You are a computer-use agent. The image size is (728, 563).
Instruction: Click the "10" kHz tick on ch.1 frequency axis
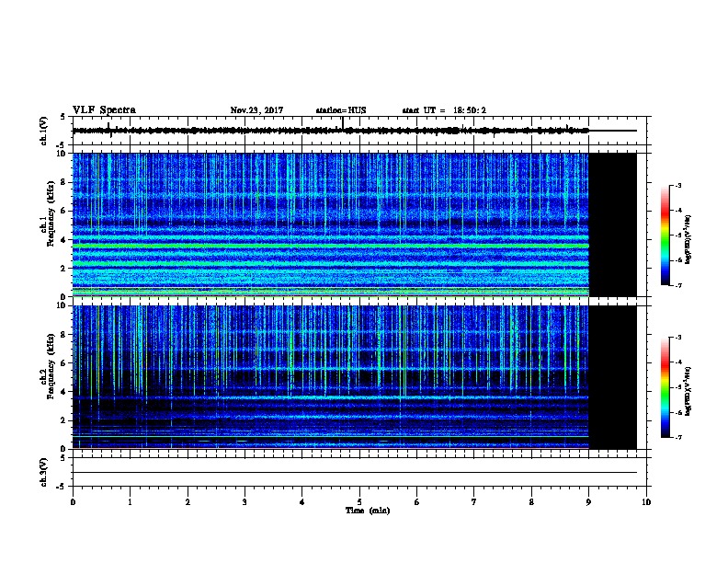click(62, 154)
